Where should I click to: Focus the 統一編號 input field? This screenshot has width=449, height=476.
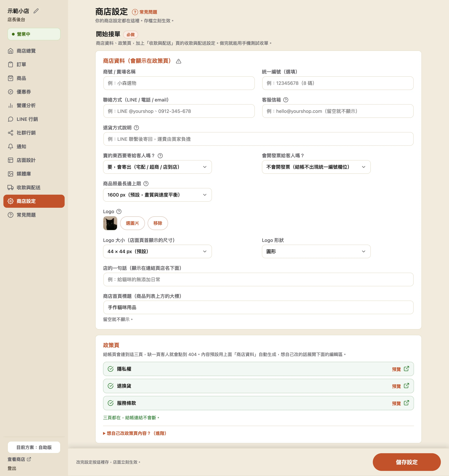tap(338, 83)
